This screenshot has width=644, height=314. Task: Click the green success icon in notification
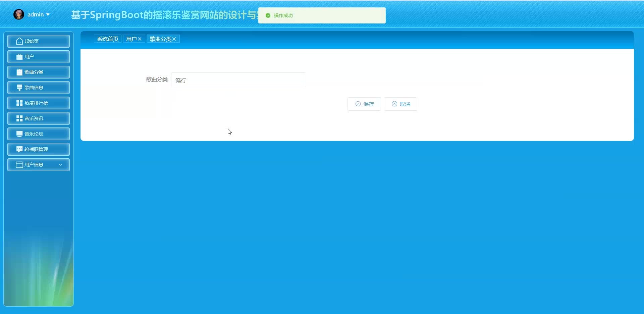[x=268, y=15]
